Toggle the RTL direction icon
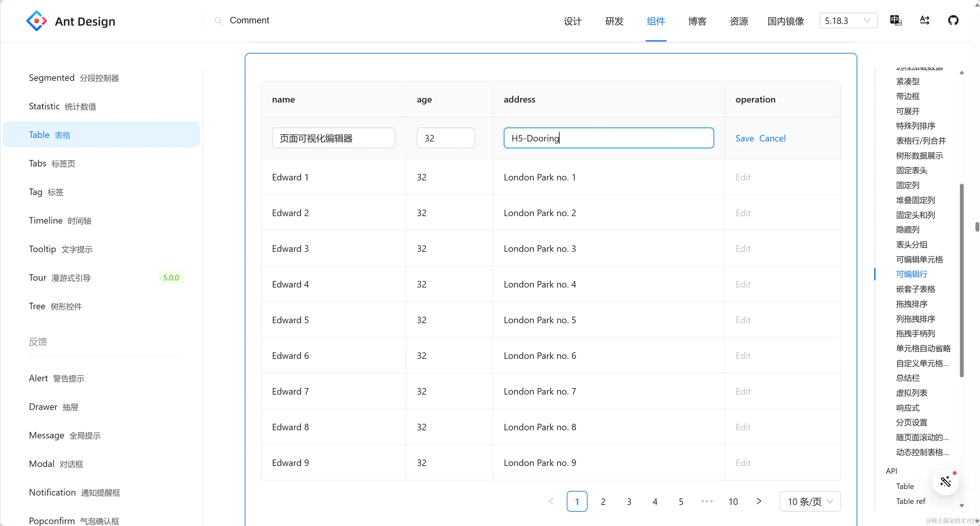The width and height of the screenshot is (980, 526). 924,20
